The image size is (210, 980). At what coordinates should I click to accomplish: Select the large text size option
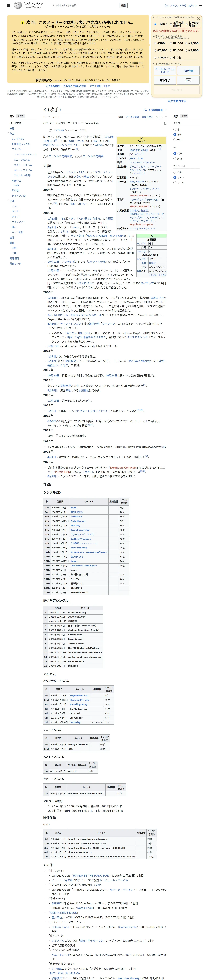(x=175, y=140)
